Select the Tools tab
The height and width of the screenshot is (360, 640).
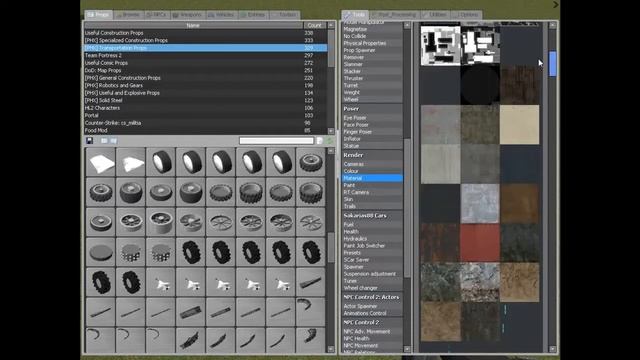pos(355,15)
